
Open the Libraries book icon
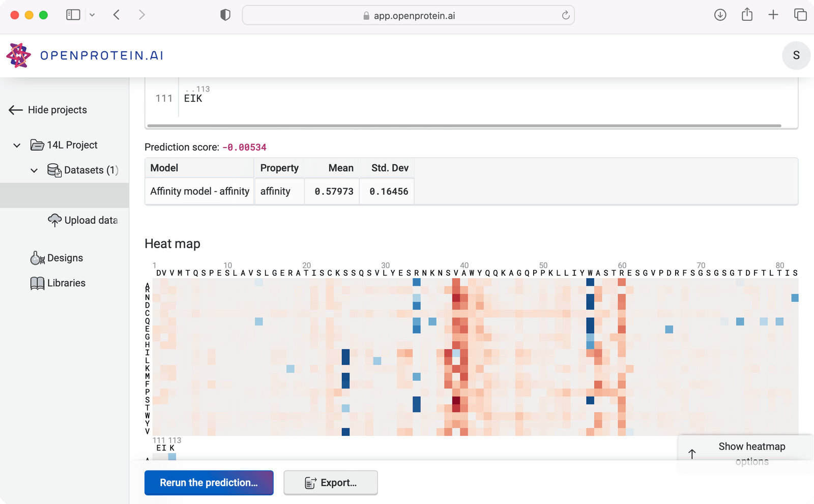click(x=36, y=283)
